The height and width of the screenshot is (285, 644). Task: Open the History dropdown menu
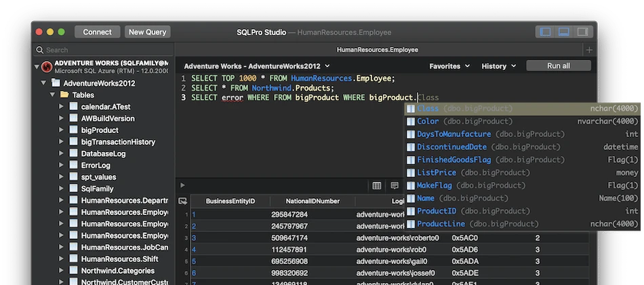click(x=498, y=66)
